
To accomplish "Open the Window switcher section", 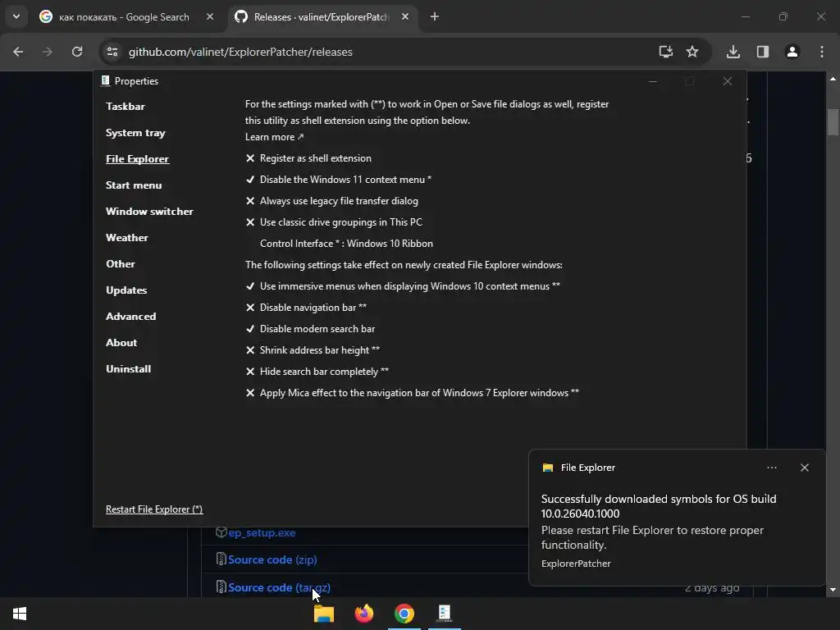I will [149, 211].
